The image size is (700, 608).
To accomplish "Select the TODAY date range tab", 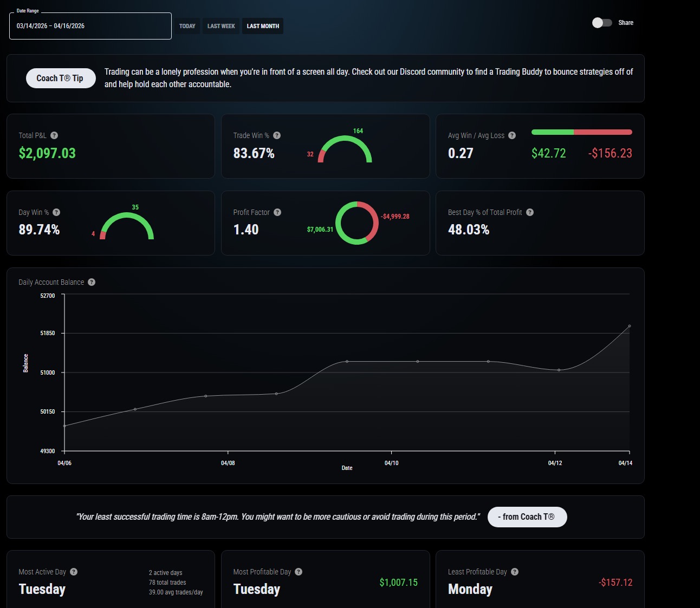I will point(187,26).
